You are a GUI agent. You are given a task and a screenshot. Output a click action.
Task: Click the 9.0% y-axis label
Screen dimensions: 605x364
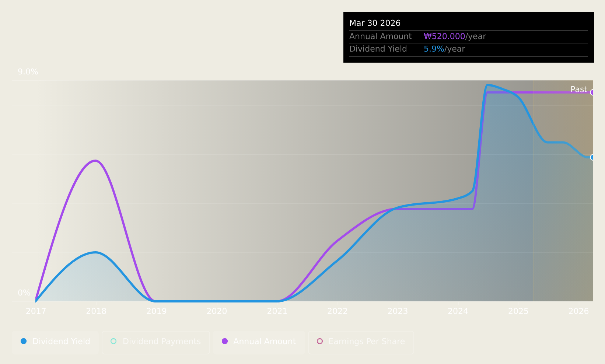point(28,72)
